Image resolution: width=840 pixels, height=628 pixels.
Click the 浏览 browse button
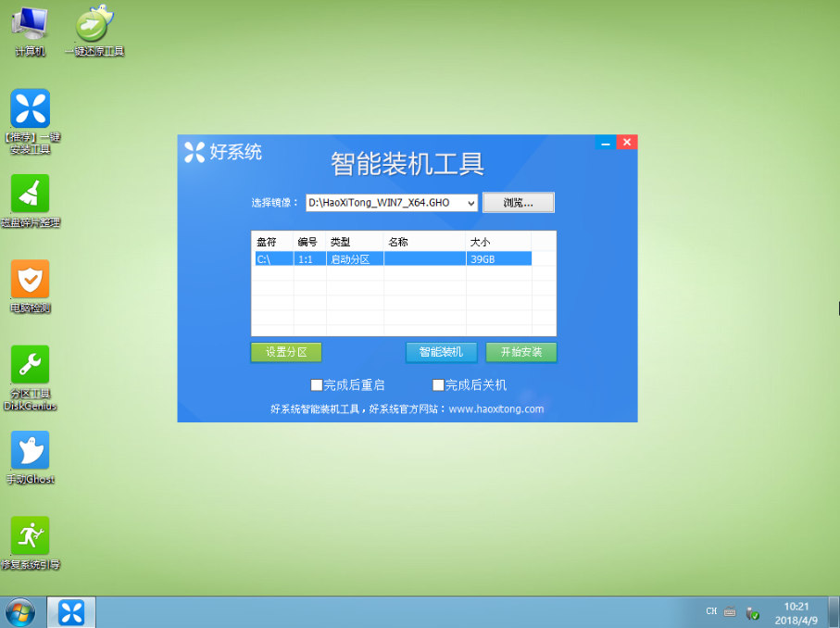(518, 202)
